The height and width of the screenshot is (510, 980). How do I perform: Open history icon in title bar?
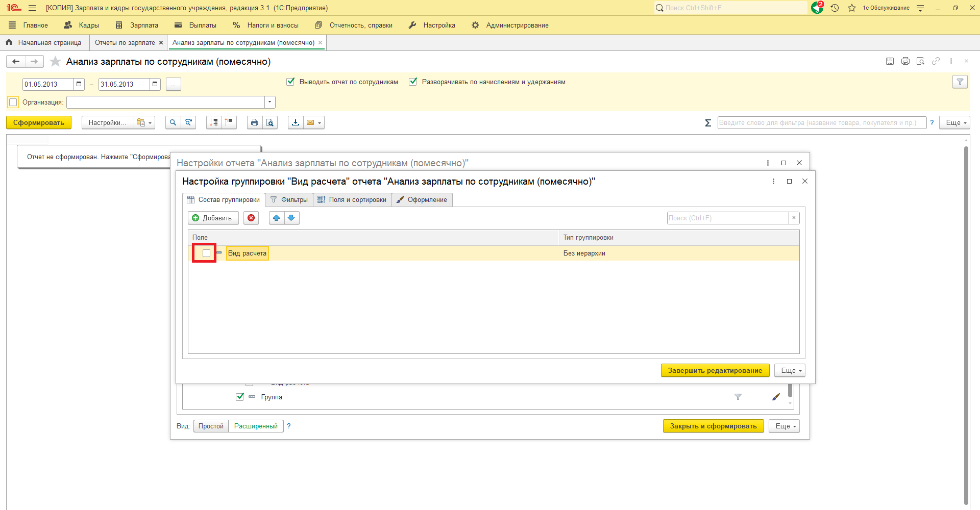(835, 8)
